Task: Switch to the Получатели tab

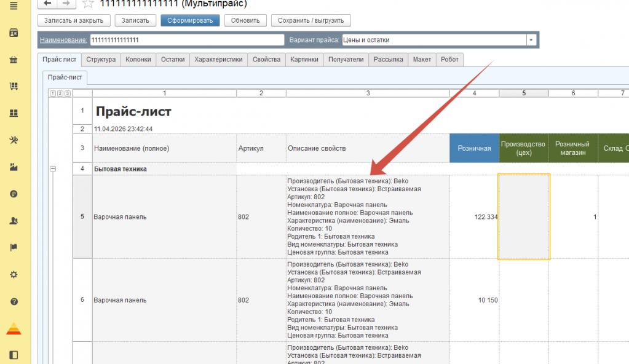Action: coord(346,60)
